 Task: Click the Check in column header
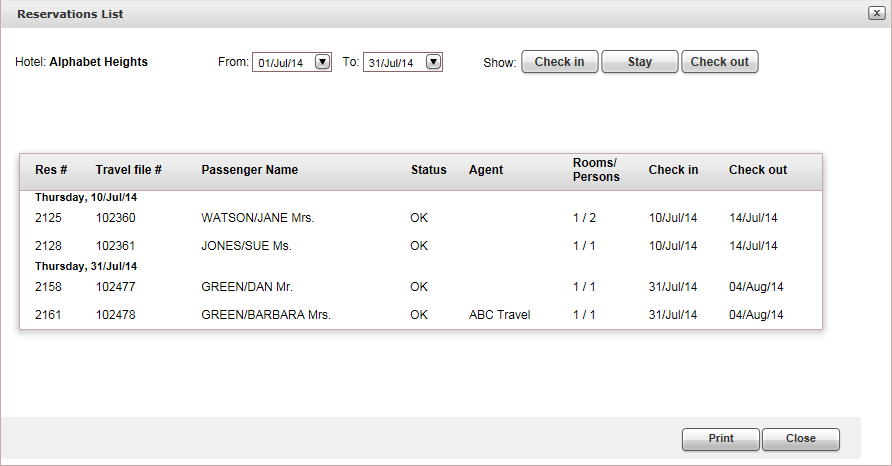coord(673,170)
